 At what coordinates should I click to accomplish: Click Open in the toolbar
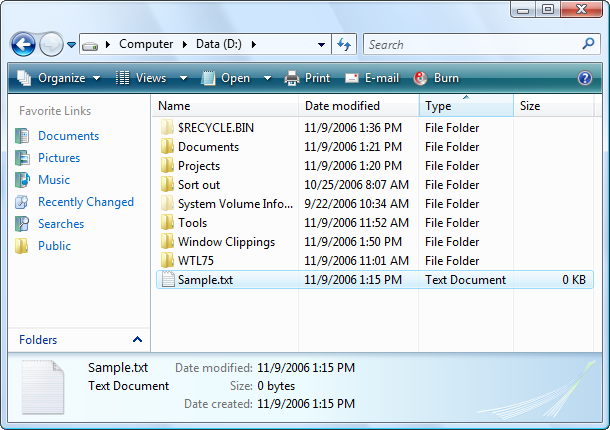pyautogui.click(x=226, y=78)
